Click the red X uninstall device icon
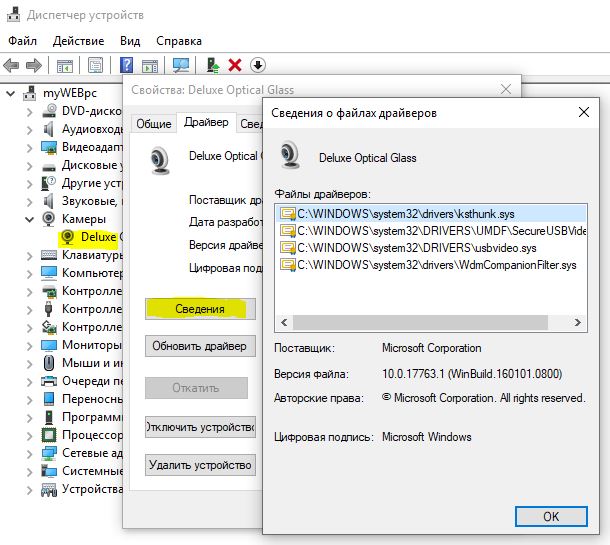This screenshot has height=545, width=610. coord(235,65)
